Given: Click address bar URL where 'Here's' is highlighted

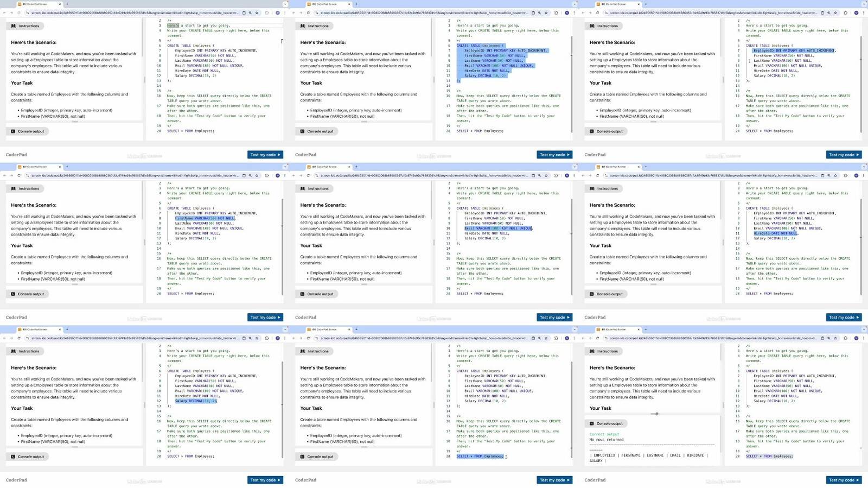Looking at the screenshot, I should (x=135, y=12).
